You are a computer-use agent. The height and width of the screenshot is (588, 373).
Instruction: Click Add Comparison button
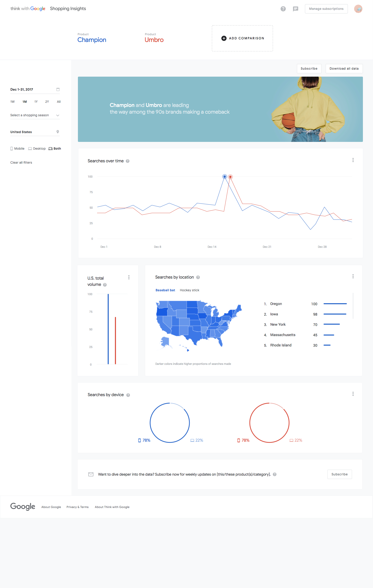(242, 38)
